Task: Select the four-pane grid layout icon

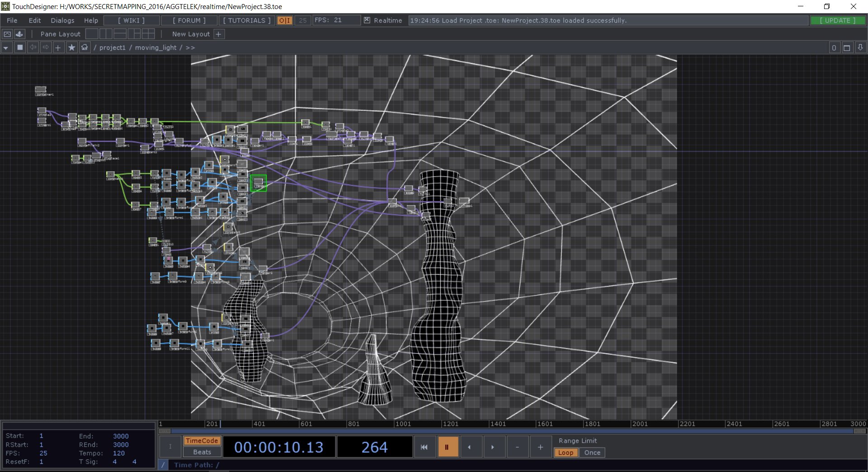Action: tap(148, 34)
